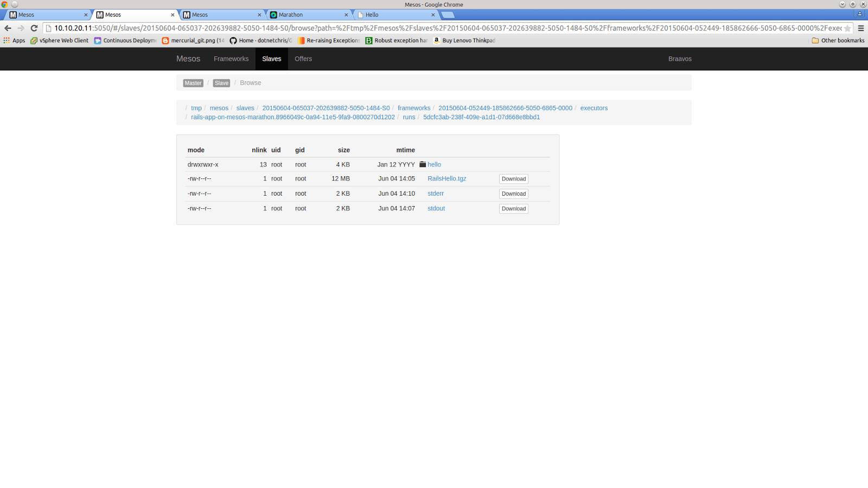Open the Frameworks navigation item

click(x=231, y=59)
